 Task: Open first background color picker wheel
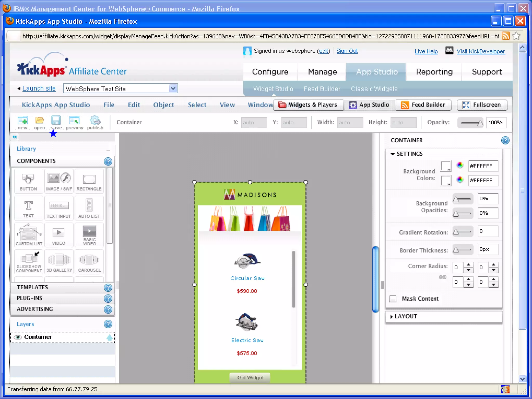[460, 165]
